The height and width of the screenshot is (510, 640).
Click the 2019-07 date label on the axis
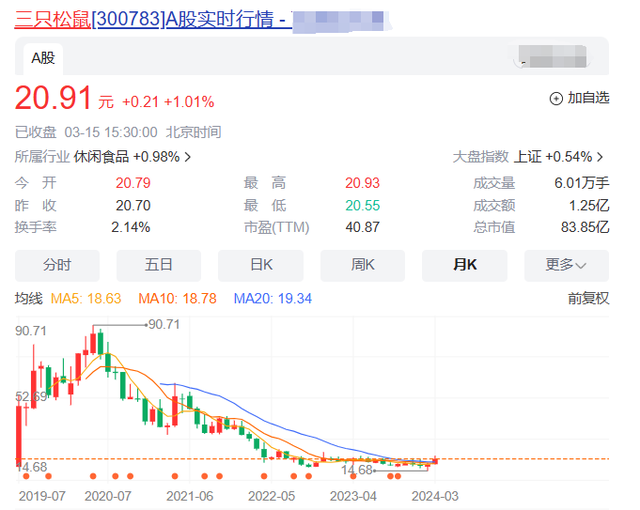[x=42, y=497]
